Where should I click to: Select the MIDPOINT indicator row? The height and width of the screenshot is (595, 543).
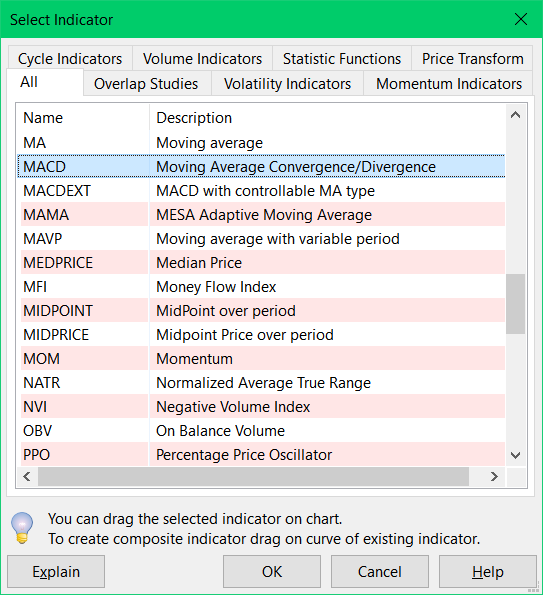point(261,310)
